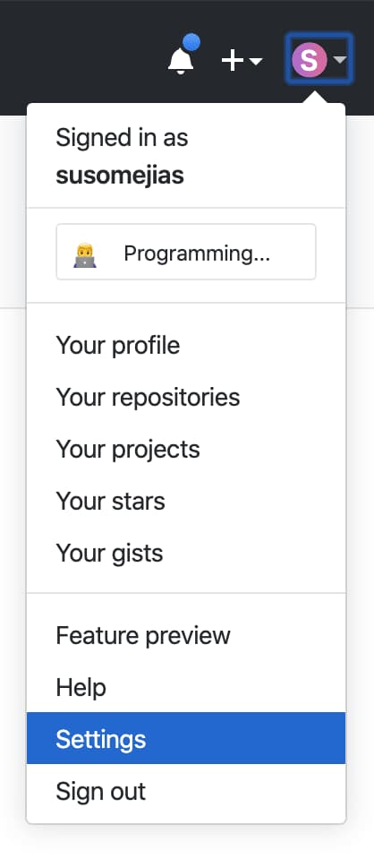Open Your gists

[186, 553]
